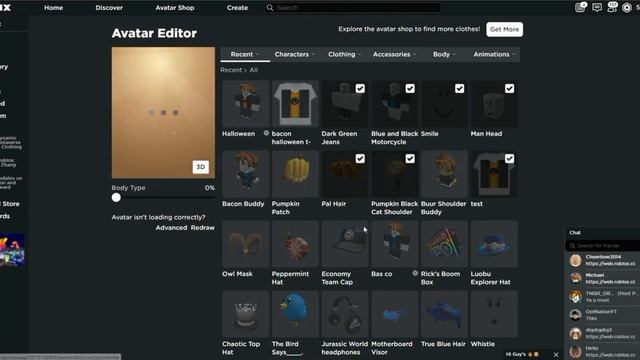
Task: Close the Hi Guy's chat tab
Action: click(556, 354)
